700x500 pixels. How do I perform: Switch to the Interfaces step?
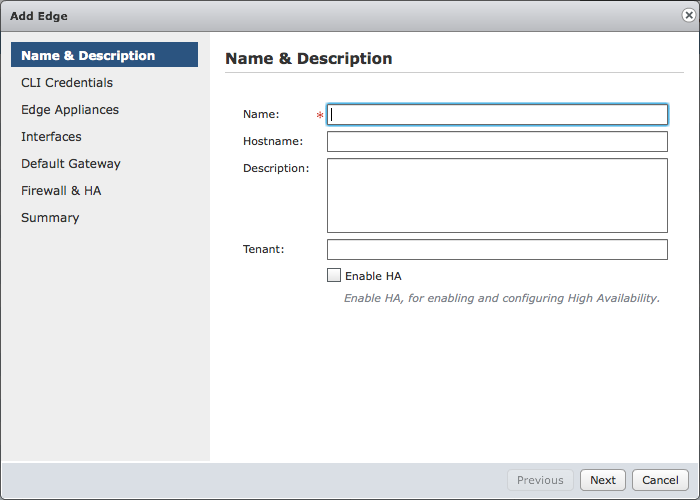point(51,137)
